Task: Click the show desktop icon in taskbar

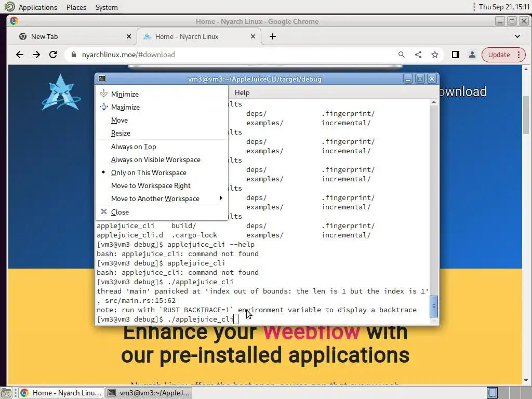Action: [6, 393]
